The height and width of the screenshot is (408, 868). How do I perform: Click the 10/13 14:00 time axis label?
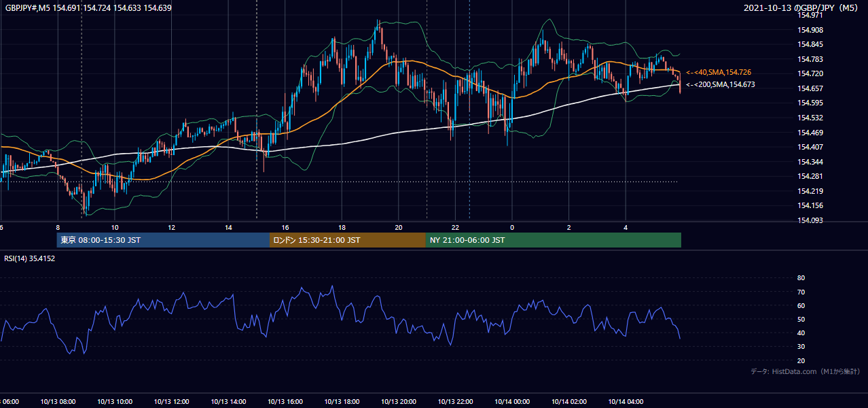point(228,401)
